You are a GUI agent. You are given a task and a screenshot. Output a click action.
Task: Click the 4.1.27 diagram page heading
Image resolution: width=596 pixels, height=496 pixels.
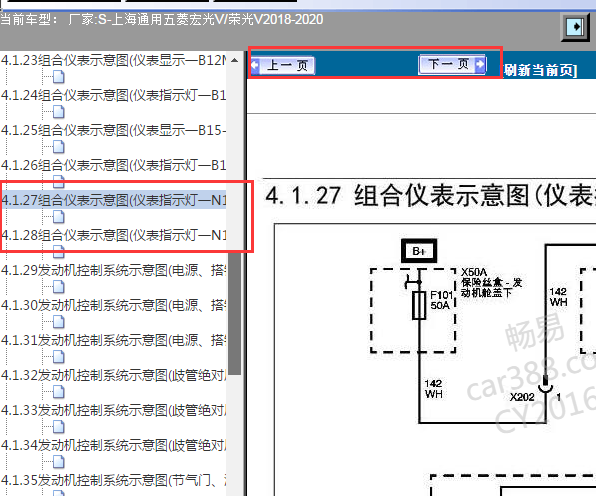430,196
